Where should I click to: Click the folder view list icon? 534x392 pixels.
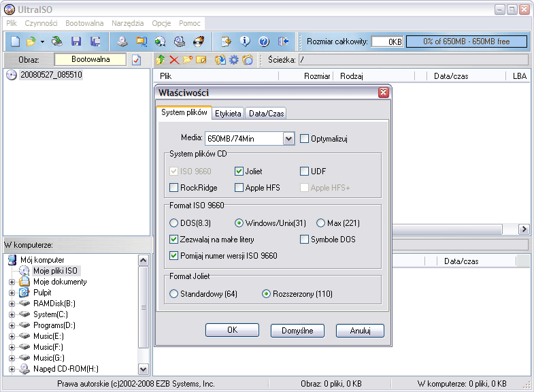pyautogui.click(x=248, y=60)
